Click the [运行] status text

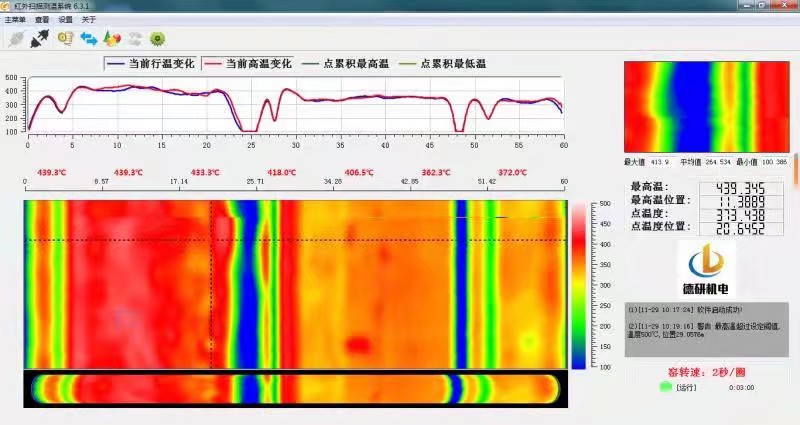686,387
